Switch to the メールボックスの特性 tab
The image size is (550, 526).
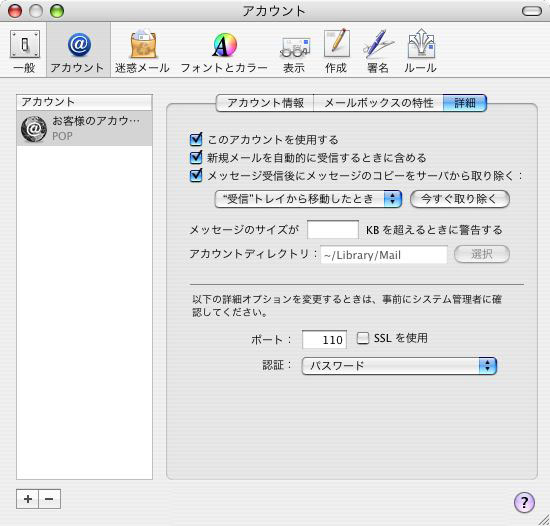tap(378, 103)
